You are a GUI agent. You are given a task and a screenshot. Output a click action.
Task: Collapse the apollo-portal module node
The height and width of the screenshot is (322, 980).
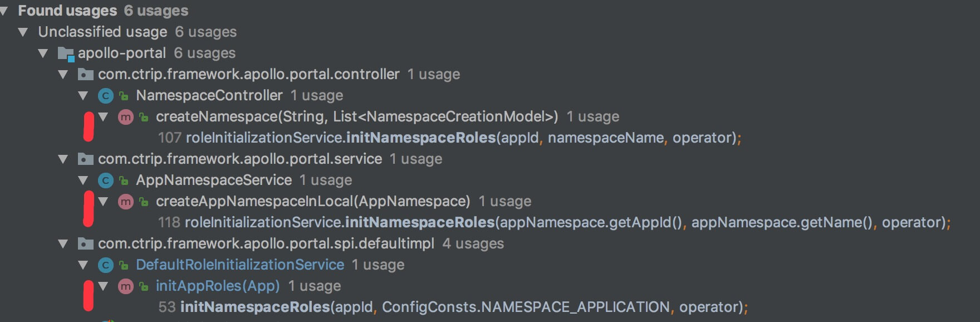click(x=43, y=53)
